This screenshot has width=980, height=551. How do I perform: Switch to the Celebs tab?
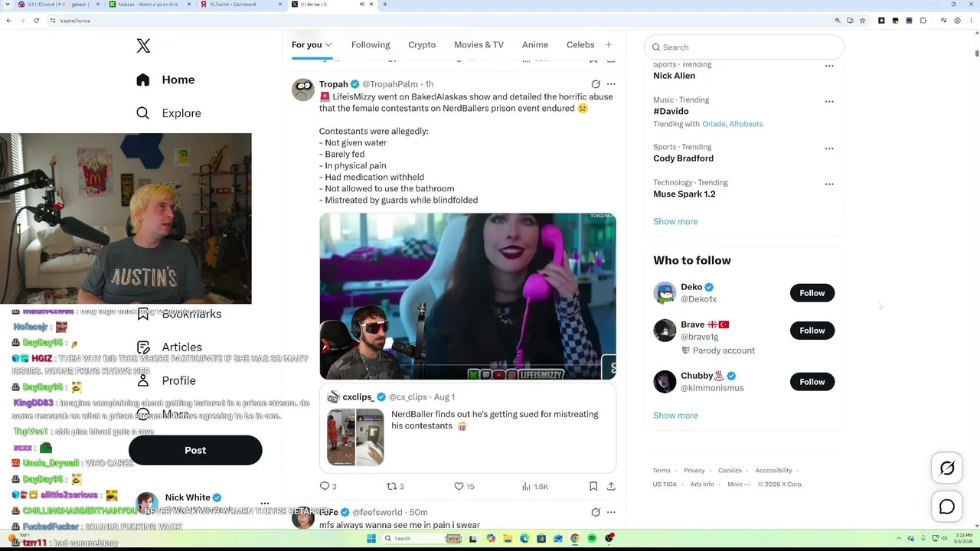(x=580, y=44)
